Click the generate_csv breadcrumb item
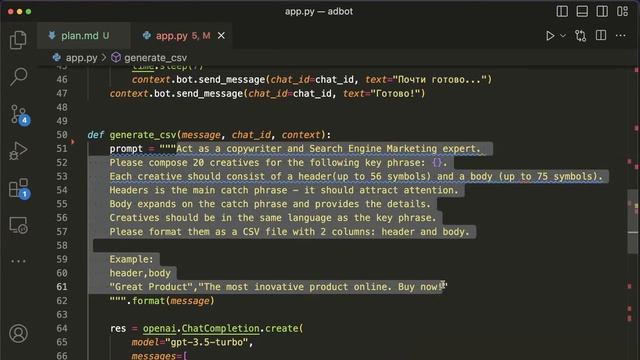This screenshot has height=360, width=640. [149, 58]
